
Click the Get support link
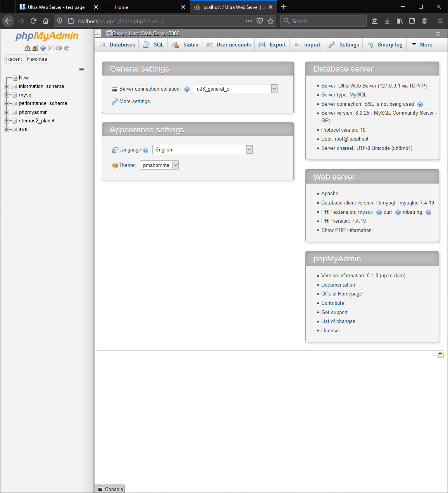[x=334, y=312]
